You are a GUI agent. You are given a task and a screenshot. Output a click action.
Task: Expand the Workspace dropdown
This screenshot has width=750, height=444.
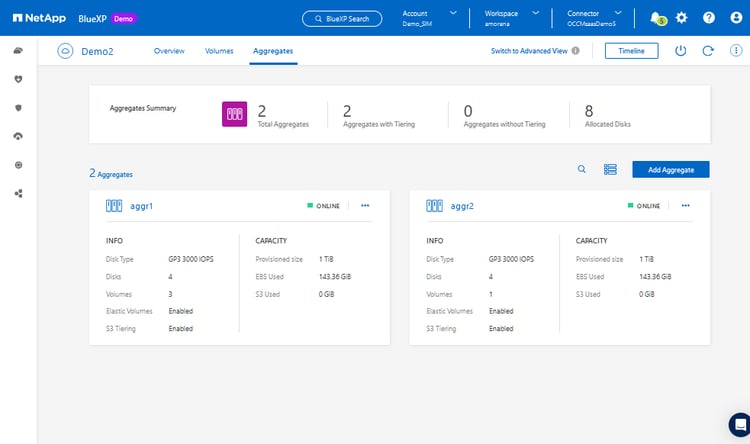click(x=537, y=13)
